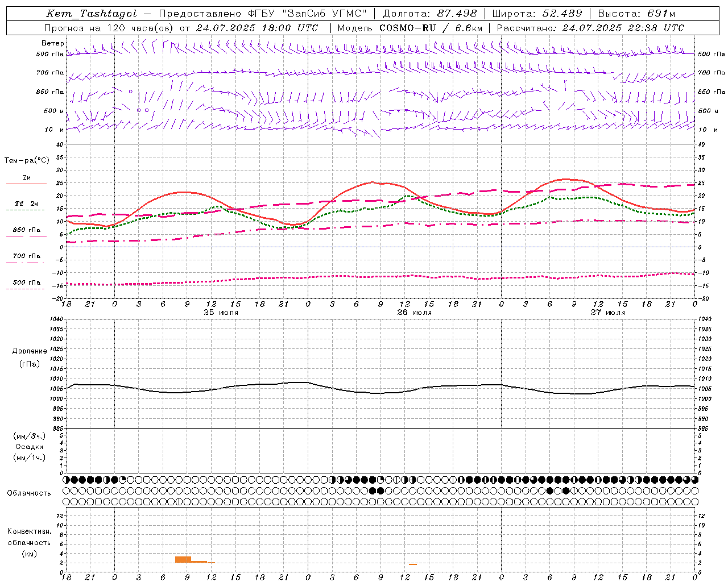The width and height of the screenshot is (728, 582).
Task: Click the forecast start time 24.07.2025 18:00 UTC
Action: [x=257, y=28]
